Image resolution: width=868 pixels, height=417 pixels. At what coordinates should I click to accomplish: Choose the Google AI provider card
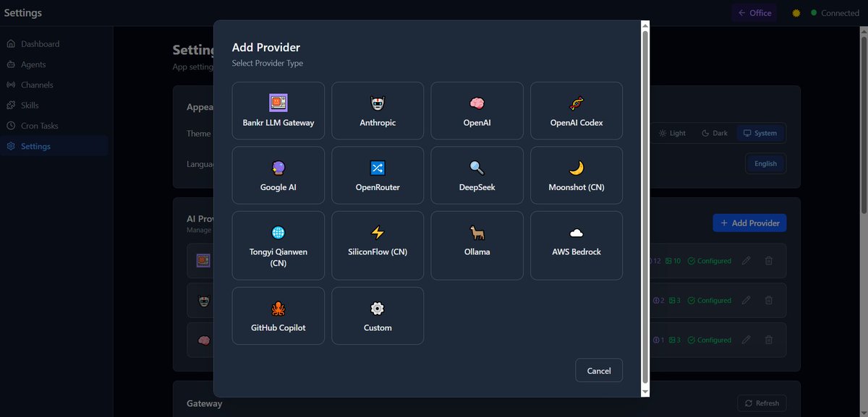278,176
